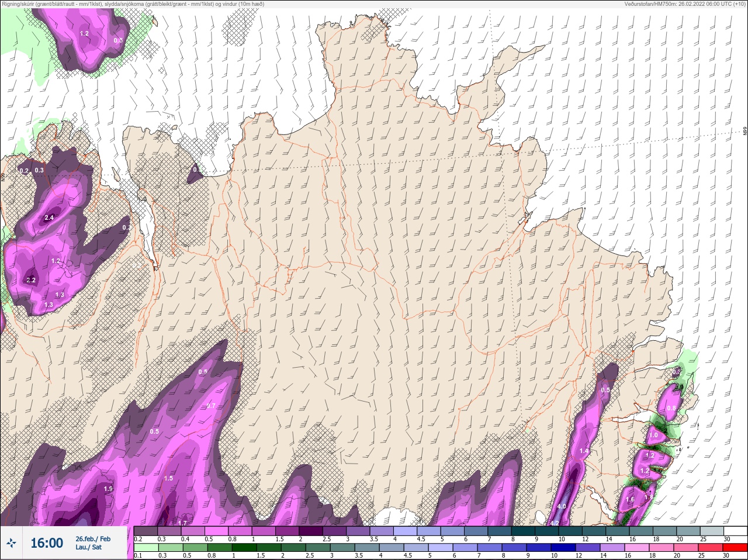Click the '1.4' precipitation value on the map

tap(584, 451)
